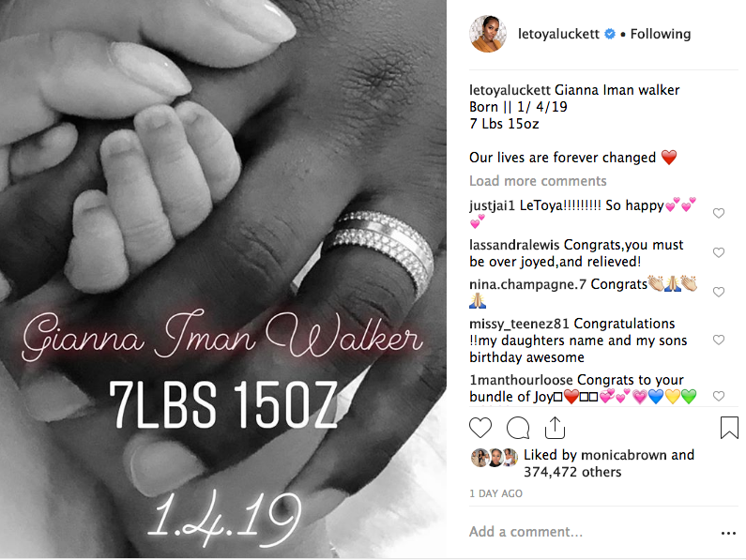746x560 pixels.
Task: Open the three-dot more options menu
Action: click(x=728, y=534)
